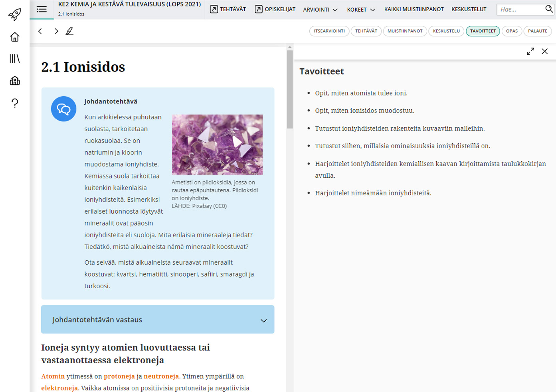Toggle the Muistiinpanot panel pill
The height and width of the screenshot is (392, 556).
tap(405, 31)
